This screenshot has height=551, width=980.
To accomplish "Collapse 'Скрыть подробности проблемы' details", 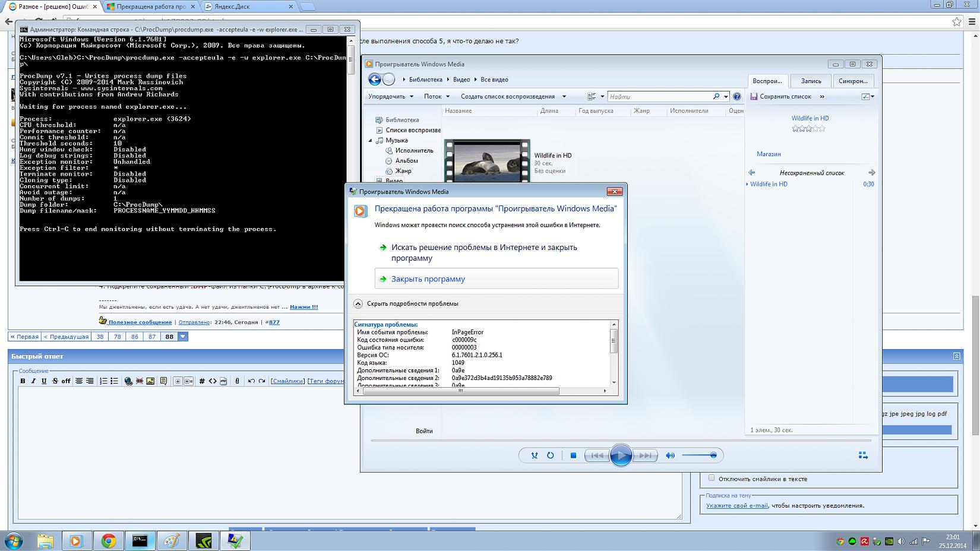I will pyautogui.click(x=358, y=303).
